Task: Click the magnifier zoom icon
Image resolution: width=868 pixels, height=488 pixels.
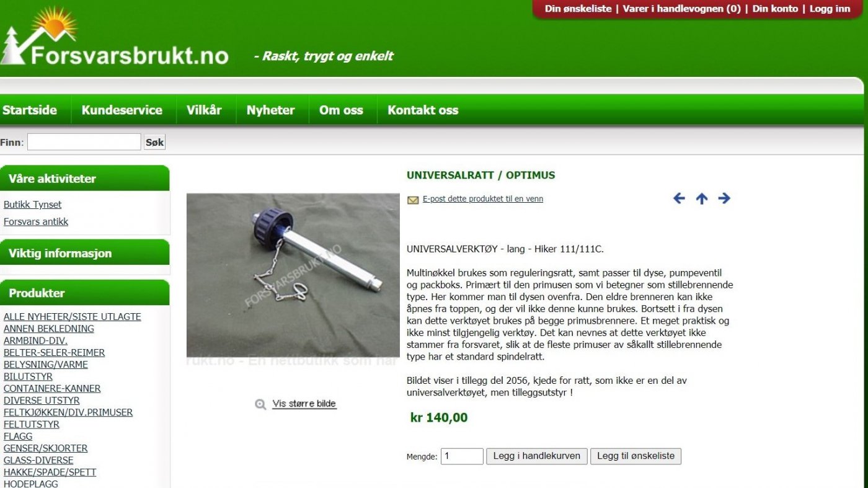Action: [260, 404]
